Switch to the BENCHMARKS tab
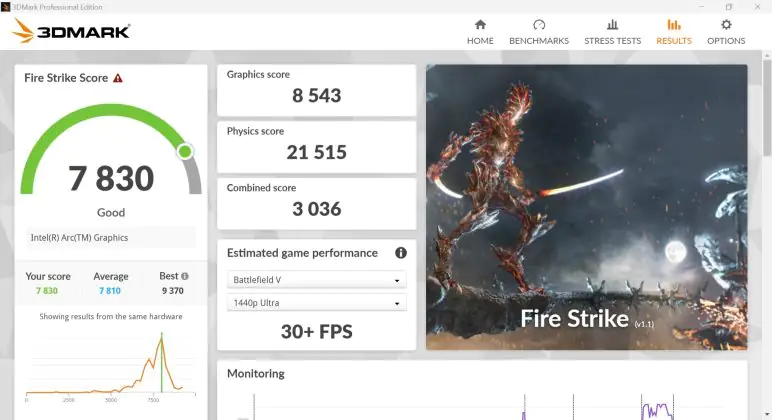Image resolution: width=772 pixels, height=420 pixels. pos(539,32)
